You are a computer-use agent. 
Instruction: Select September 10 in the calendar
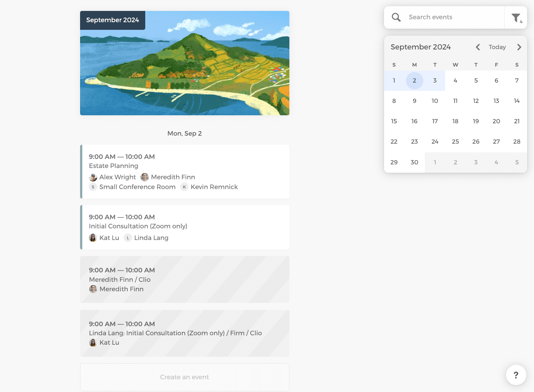tap(435, 101)
